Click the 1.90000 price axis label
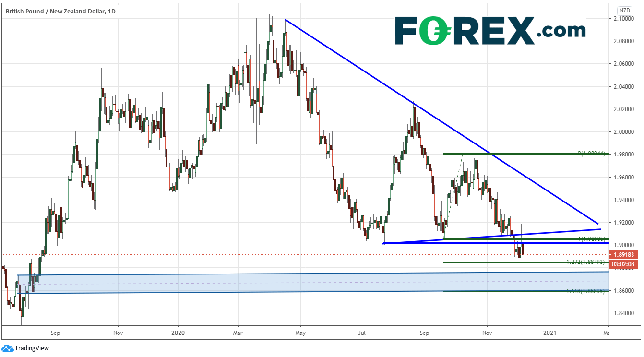The width and height of the screenshot is (644, 357). pyautogui.click(x=624, y=245)
